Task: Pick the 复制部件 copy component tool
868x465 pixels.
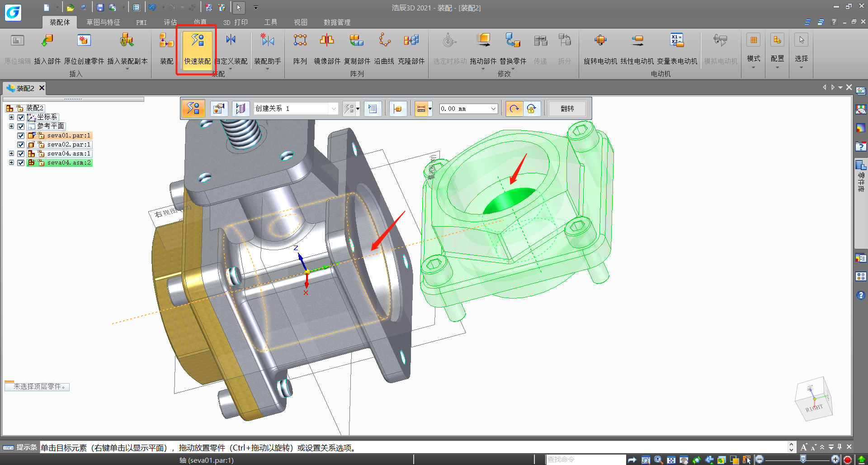Action: [x=357, y=48]
